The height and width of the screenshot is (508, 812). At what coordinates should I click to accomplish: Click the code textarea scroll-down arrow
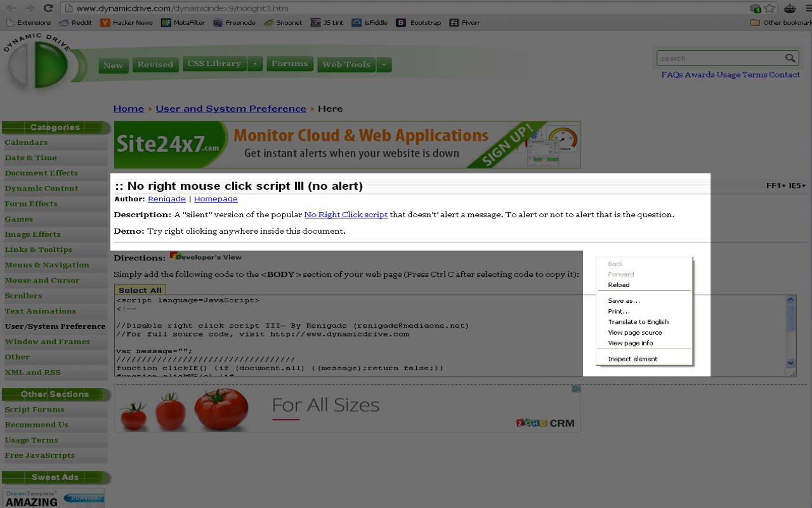click(791, 363)
